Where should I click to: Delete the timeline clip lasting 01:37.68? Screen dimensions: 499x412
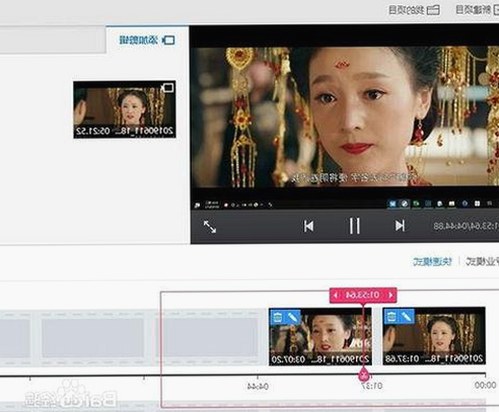(x=392, y=317)
